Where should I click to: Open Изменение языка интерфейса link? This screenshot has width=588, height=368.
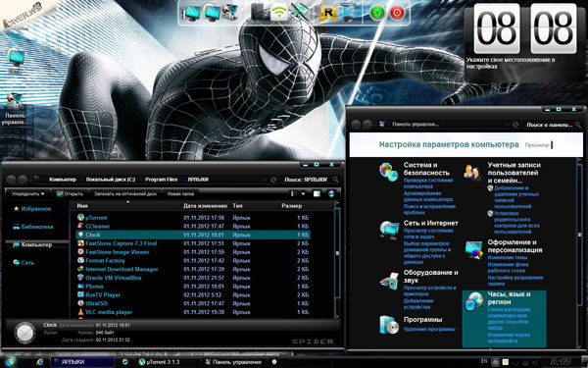click(x=509, y=338)
